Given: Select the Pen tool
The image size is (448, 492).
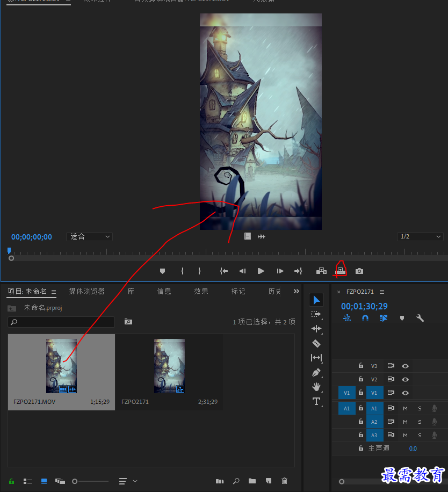Looking at the screenshot, I should (x=316, y=372).
